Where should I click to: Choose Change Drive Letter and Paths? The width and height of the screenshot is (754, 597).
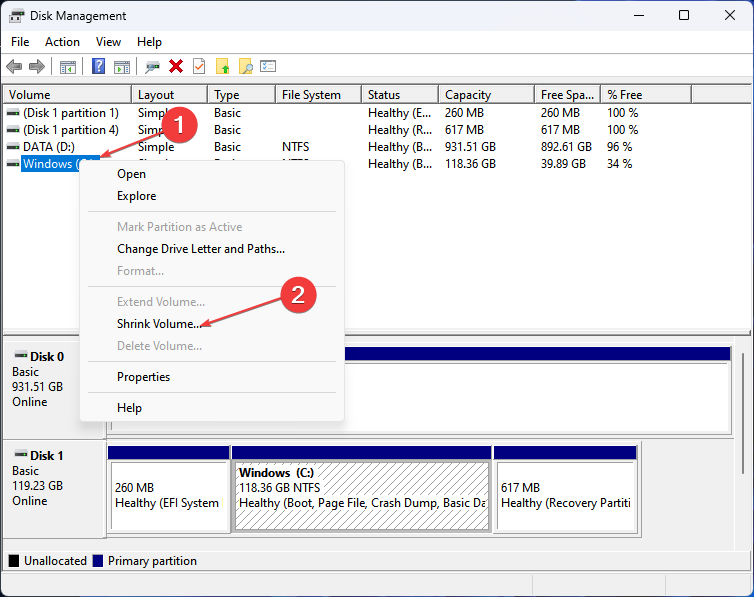click(201, 249)
